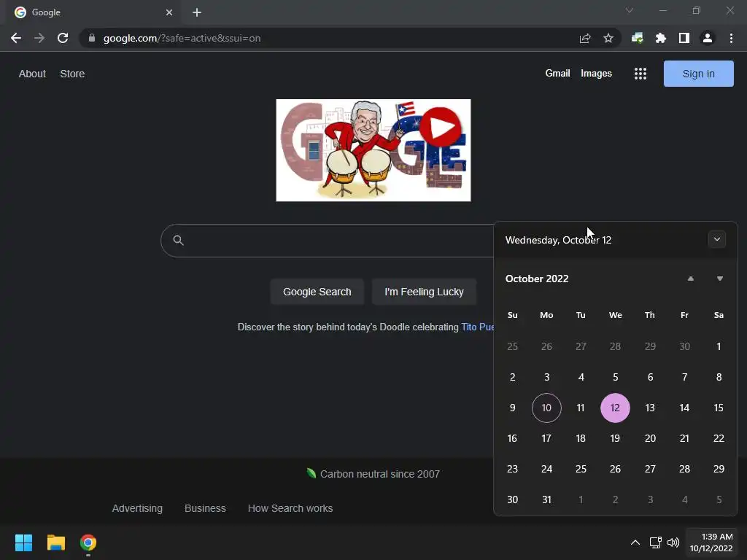This screenshot has width=747, height=560.
Task: Open the Google apps grid
Action: click(x=640, y=74)
